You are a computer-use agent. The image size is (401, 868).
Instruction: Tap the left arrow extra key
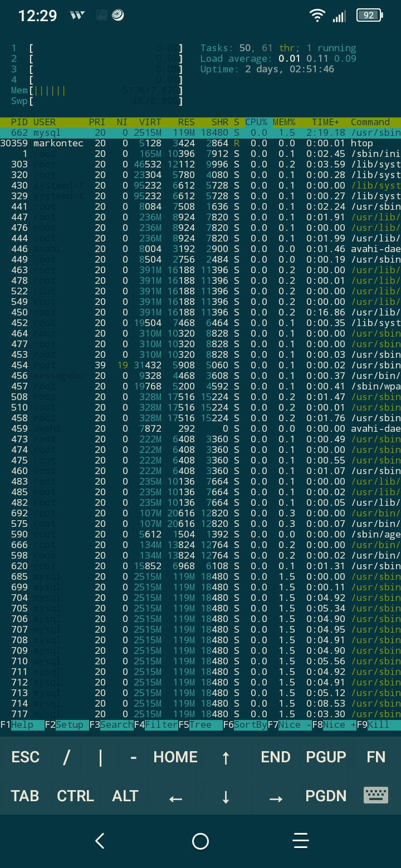pyautogui.click(x=175, y=799)
